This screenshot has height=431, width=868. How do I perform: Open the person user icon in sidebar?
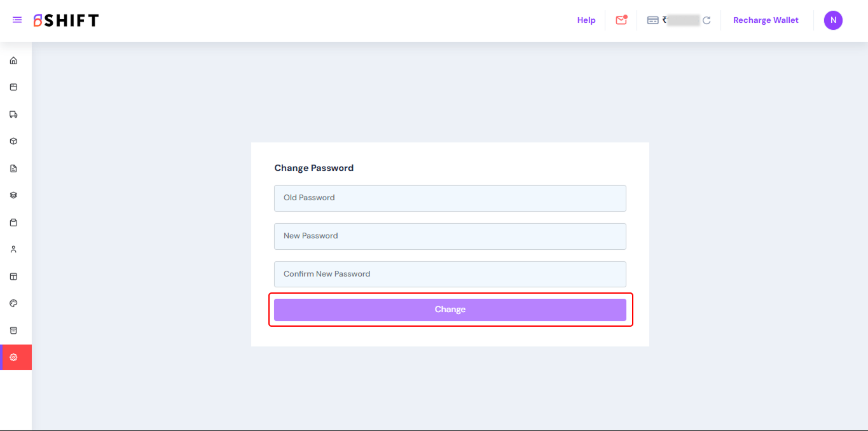coord(13,249)
